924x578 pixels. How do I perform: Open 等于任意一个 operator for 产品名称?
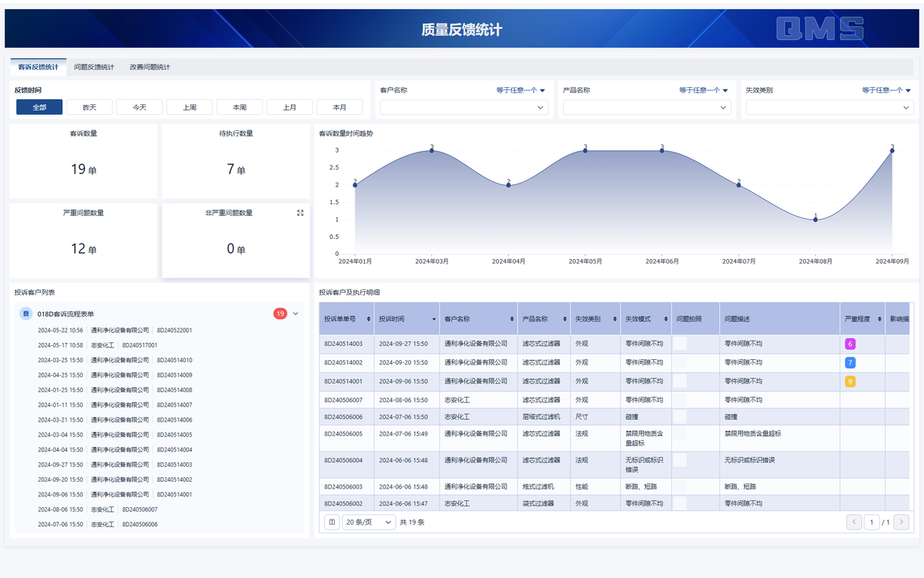click(704, 90)
